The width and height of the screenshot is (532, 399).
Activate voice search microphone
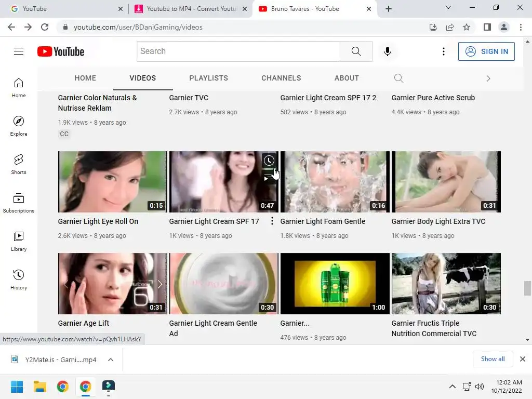click(388, 51)
